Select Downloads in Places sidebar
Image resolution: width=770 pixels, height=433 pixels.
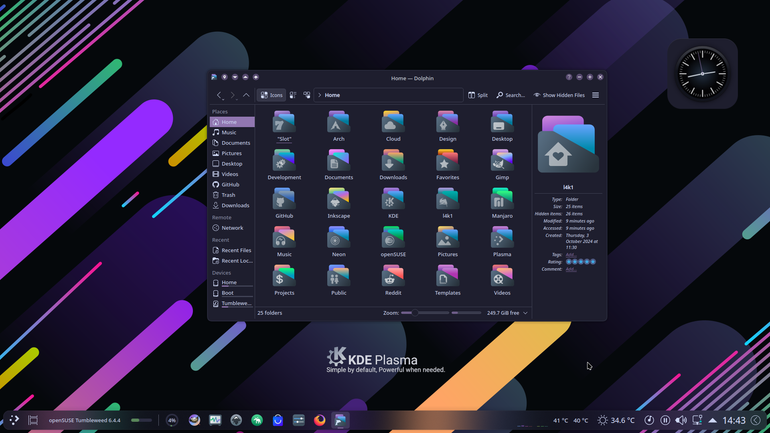[232, 205]
